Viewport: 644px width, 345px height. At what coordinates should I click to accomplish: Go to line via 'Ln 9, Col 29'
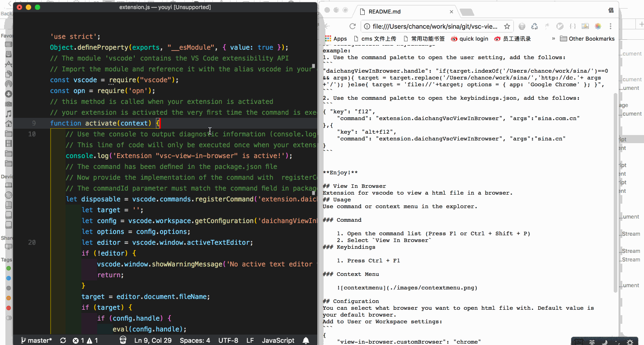[x=153, y=340]
